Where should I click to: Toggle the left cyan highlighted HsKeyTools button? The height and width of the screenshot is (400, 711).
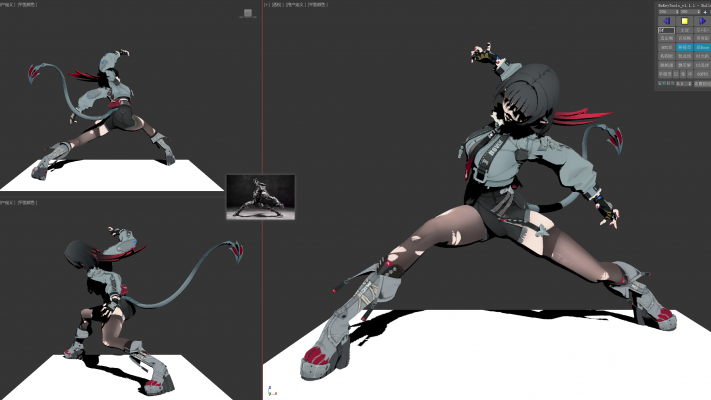click(x=686, y=47)
